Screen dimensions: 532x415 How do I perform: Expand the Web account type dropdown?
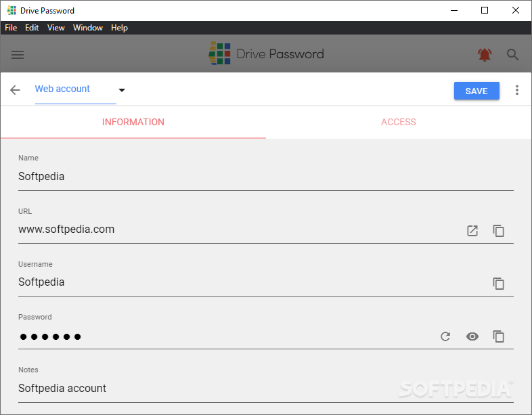[122, 90]
